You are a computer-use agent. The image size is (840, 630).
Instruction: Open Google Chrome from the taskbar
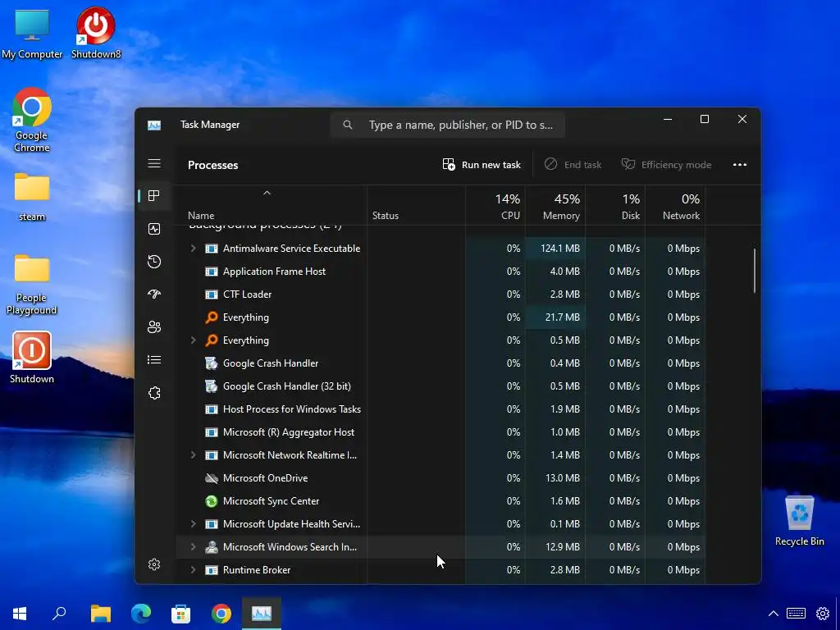(221, 614)
